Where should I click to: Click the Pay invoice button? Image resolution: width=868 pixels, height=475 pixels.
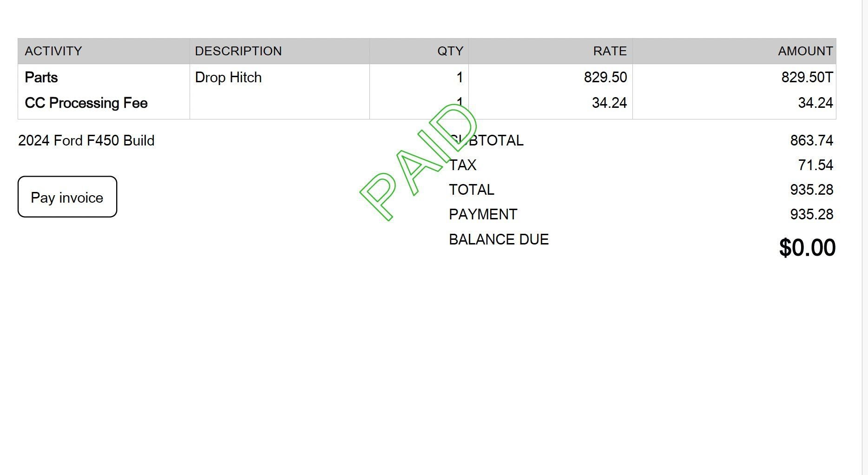[x=67, y=197]
